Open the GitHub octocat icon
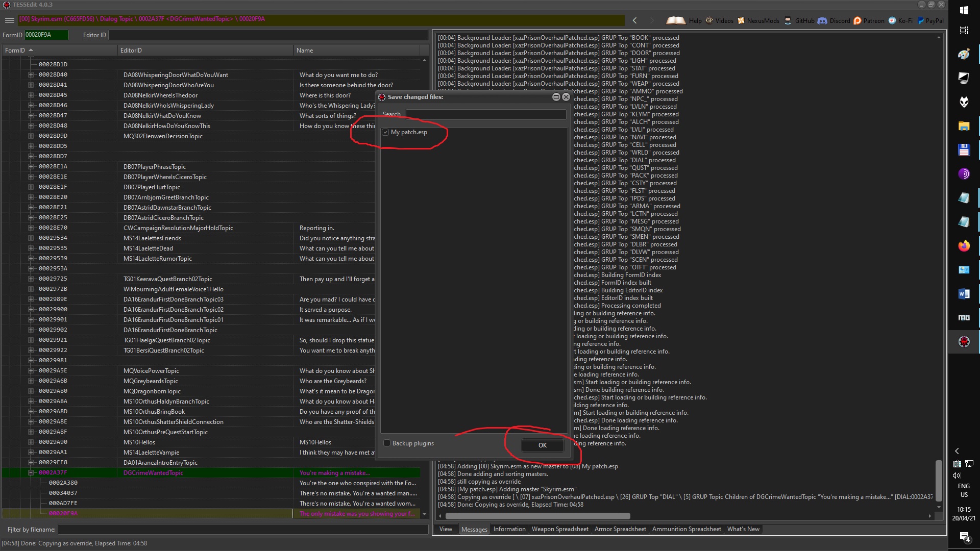Screen dimensions: 980x551 (x=788, y=21)
